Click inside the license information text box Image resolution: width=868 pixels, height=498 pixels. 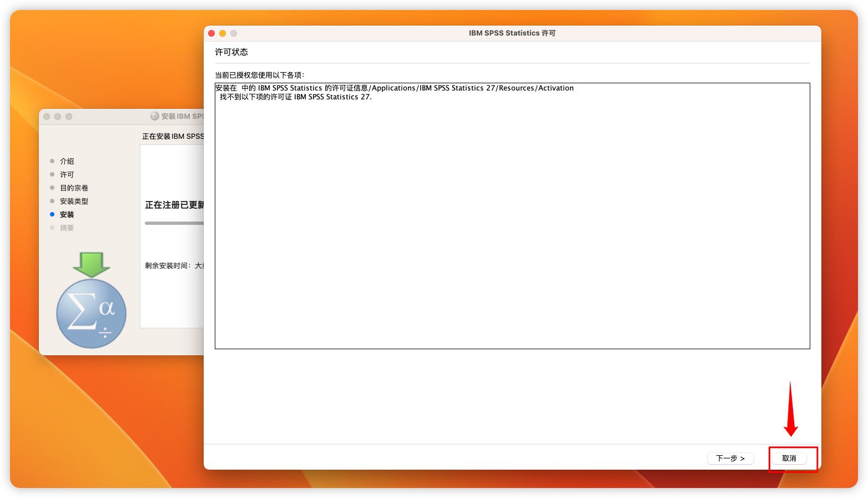click(x=512, y=222)
